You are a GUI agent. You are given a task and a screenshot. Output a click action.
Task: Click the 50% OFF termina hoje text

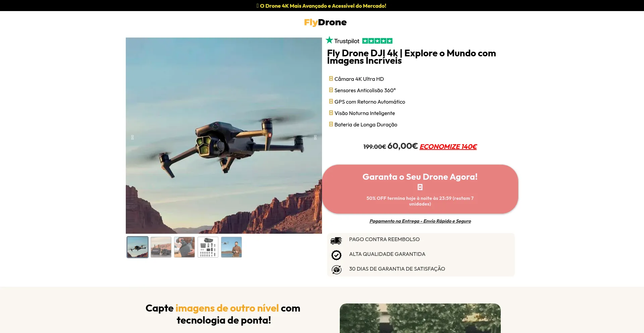pyautogui.click(x=420, y=201)
